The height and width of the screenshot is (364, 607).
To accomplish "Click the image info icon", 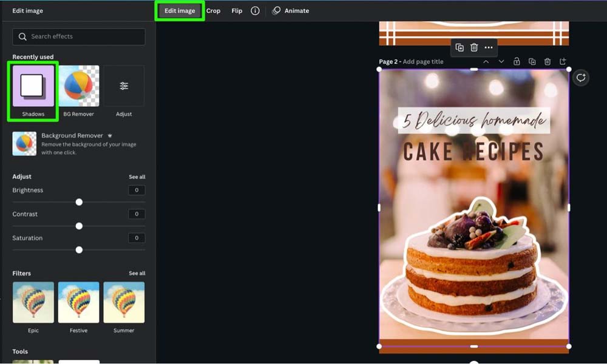I will click(x=255, y=11).
